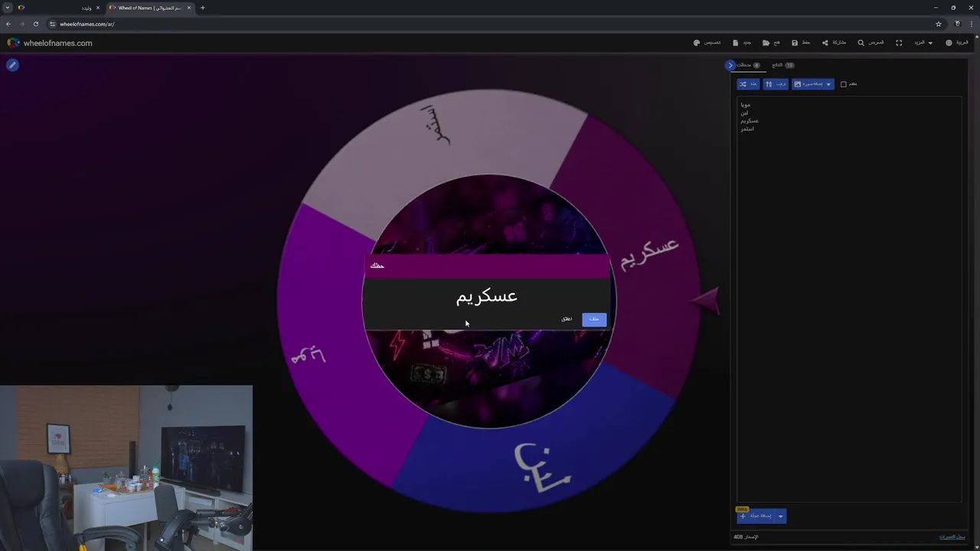Screen dimensions: 980x551
Task: Reload the page in browser toolbar
Action: tap(36, 24)
